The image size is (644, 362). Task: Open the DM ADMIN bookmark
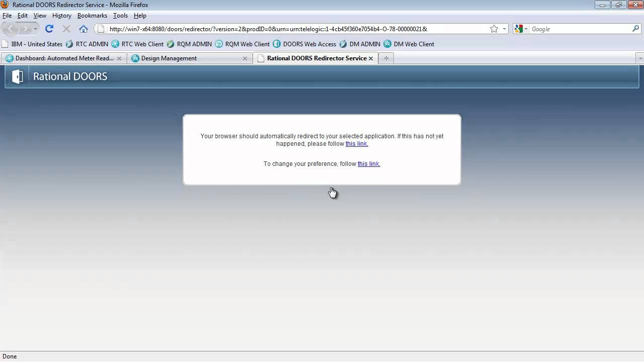(x=360, y=44)
